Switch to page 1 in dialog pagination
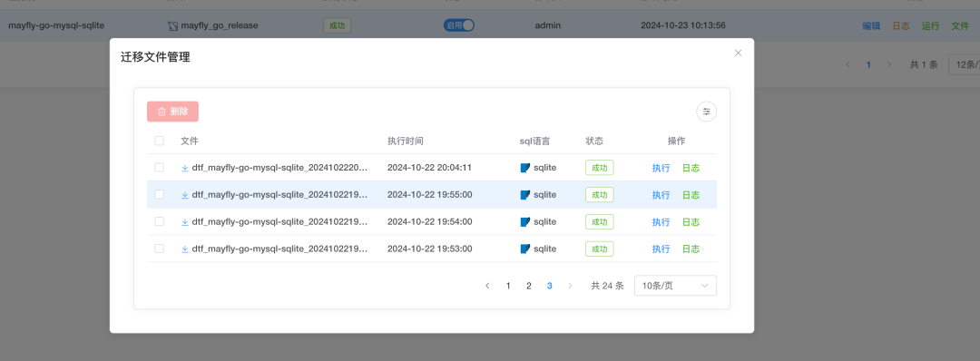Screen dimensions: 980x361 pos(508,286)
